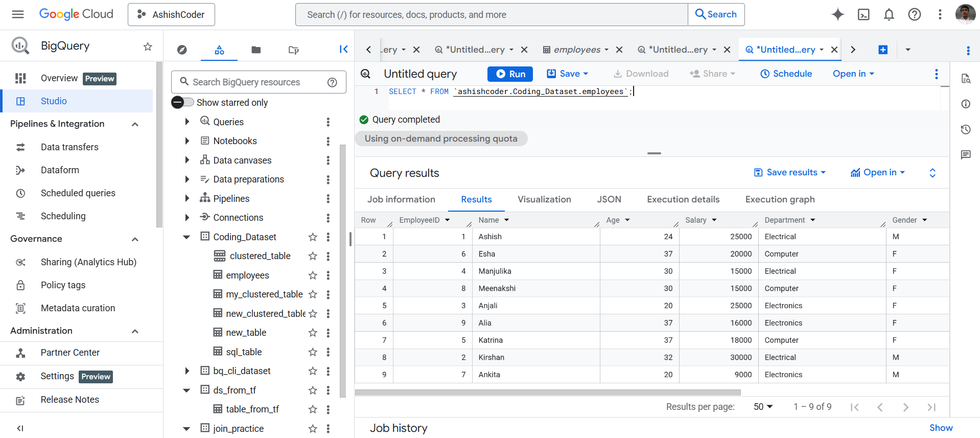Open the help question mark menu

coord(915,14)
